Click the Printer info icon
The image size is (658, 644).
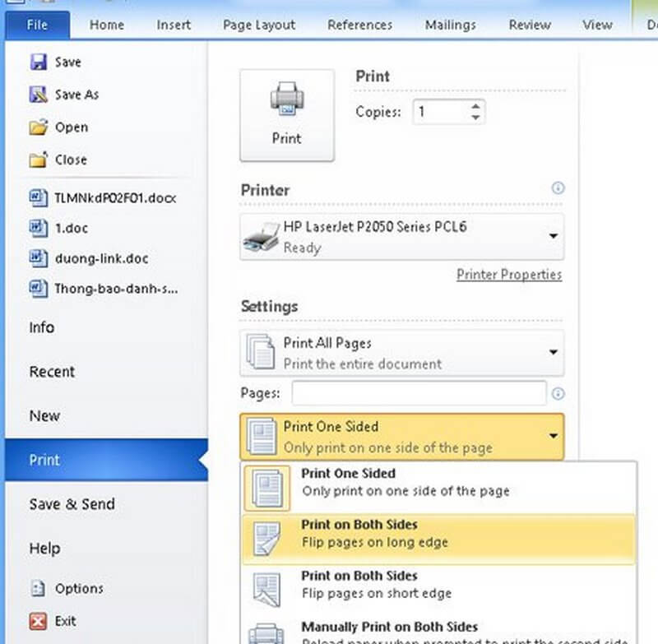click(558, 189)
